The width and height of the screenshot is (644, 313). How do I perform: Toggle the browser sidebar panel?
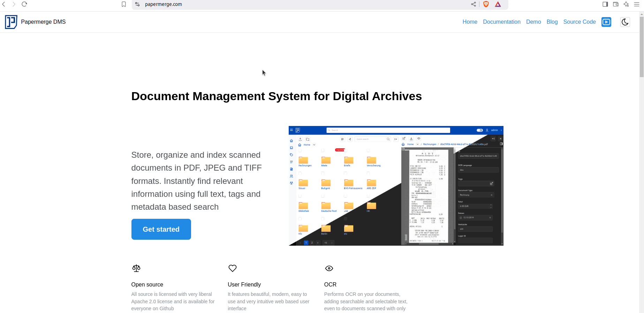[605, 4]
